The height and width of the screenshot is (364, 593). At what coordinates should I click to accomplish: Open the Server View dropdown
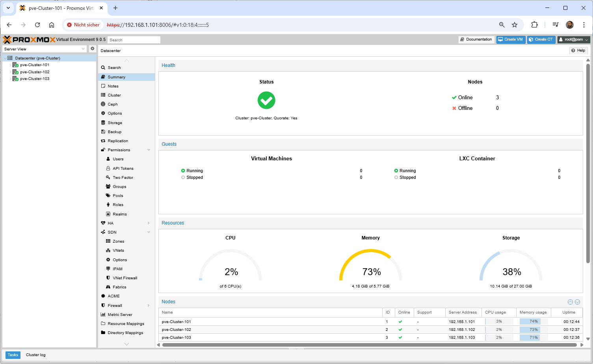(44, 49)
